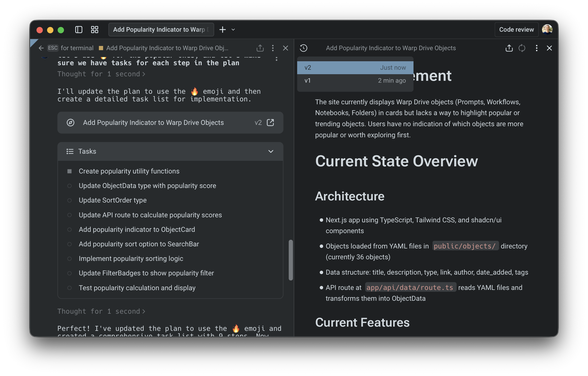Select the Add Popularity Indicator to Warp tab
This screenshot has height=376, width=588.
(161, 30)
